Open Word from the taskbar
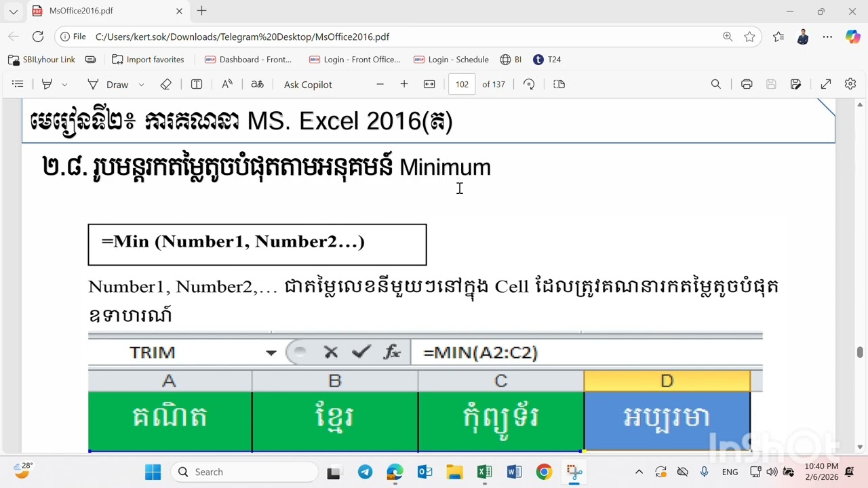This screenshot has height=488, width=868. click(x=514, y=472)
